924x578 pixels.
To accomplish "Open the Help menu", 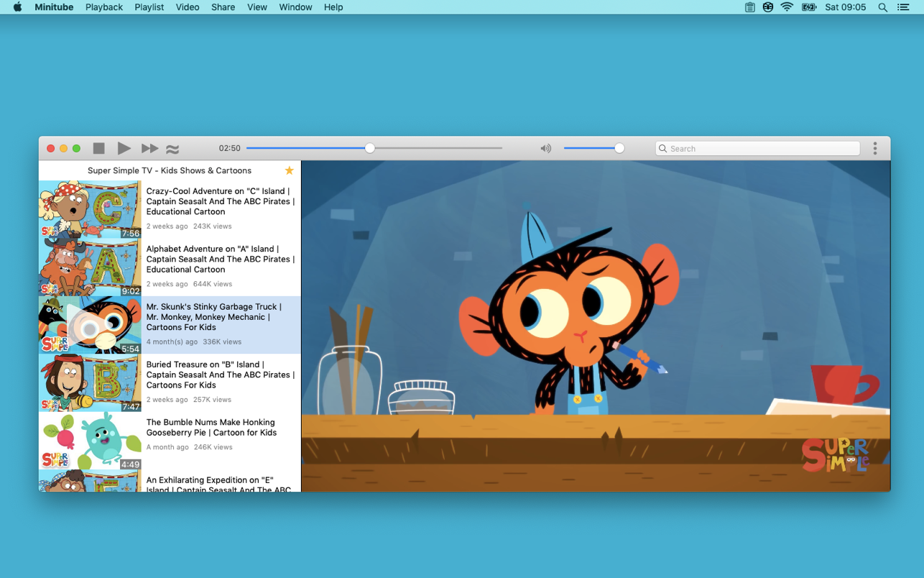I will (333, 7).
